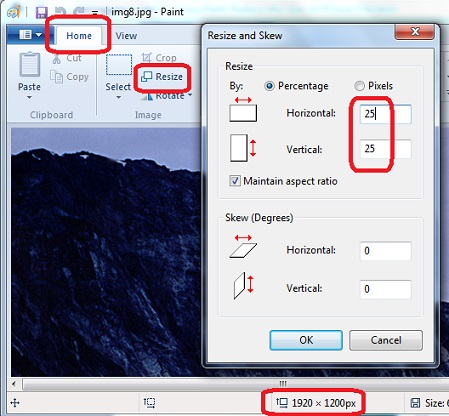Screen dimensions: 449x416
Task: Click the Skew Horizontal input field
Action: pos(386,251)
